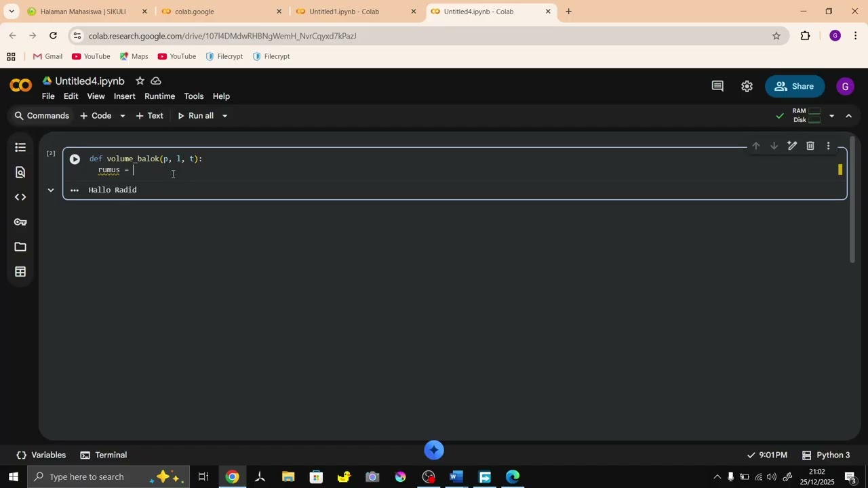Open the Terminal panel
This screenshot has height=488, width=868.
104,455
